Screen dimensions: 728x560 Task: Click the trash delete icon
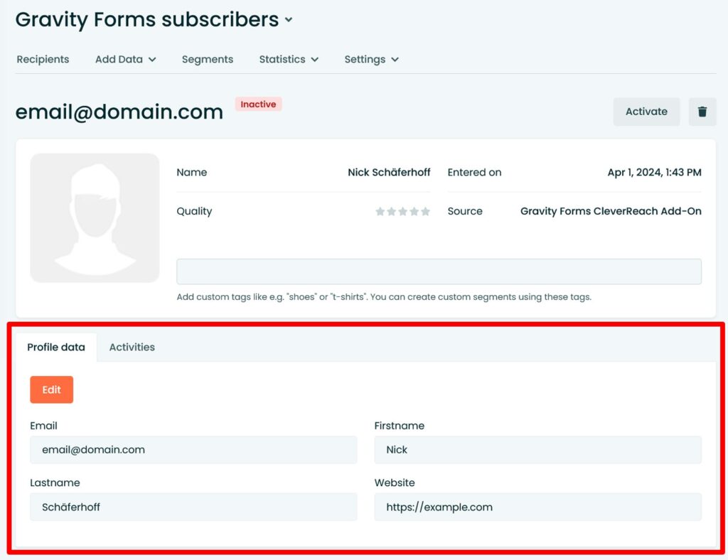(702, 112)
